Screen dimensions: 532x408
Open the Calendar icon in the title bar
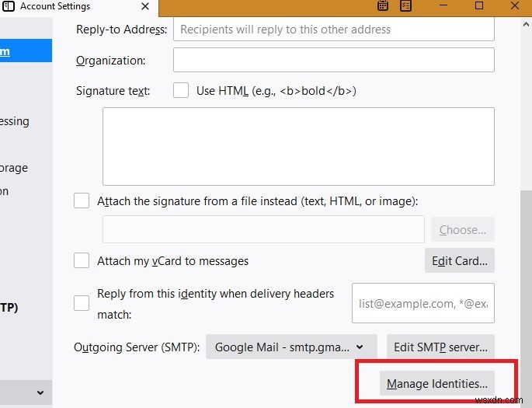383,5
